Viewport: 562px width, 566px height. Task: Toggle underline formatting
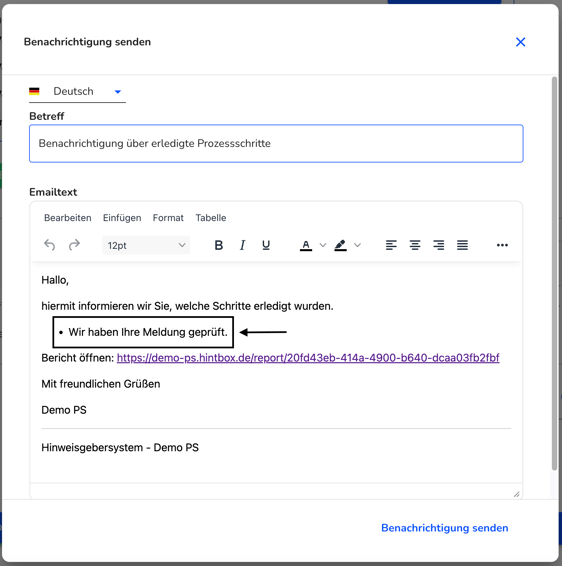[x=266, y=245]
